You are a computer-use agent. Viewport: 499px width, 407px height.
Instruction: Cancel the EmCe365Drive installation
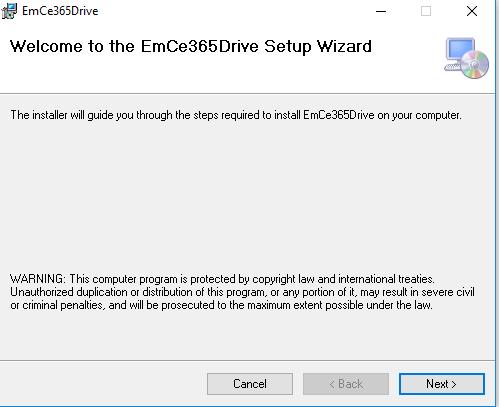pyautogui.click(x=250, y=384)
